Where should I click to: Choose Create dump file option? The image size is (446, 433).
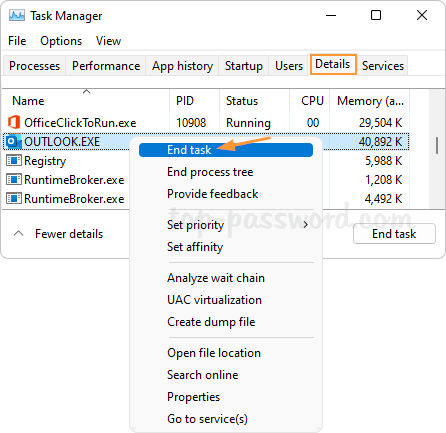211,322
